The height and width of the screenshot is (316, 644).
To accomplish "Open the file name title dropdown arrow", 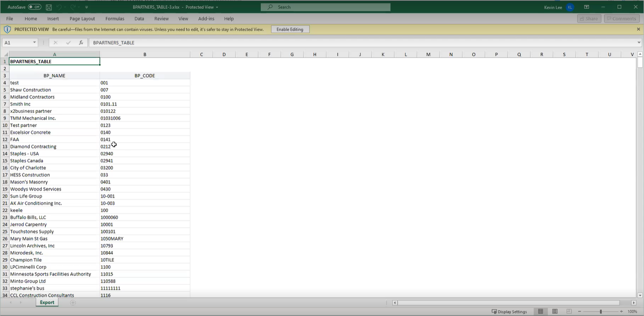I will pos(217,7).
